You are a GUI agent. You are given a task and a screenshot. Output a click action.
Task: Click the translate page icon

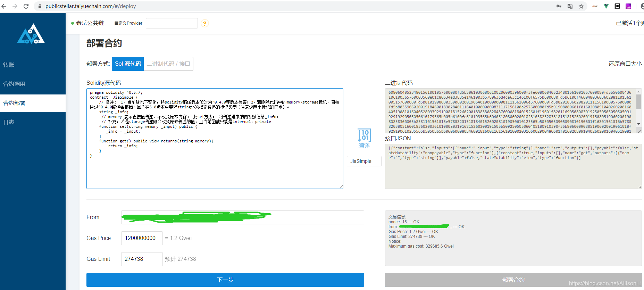(570, 6)
